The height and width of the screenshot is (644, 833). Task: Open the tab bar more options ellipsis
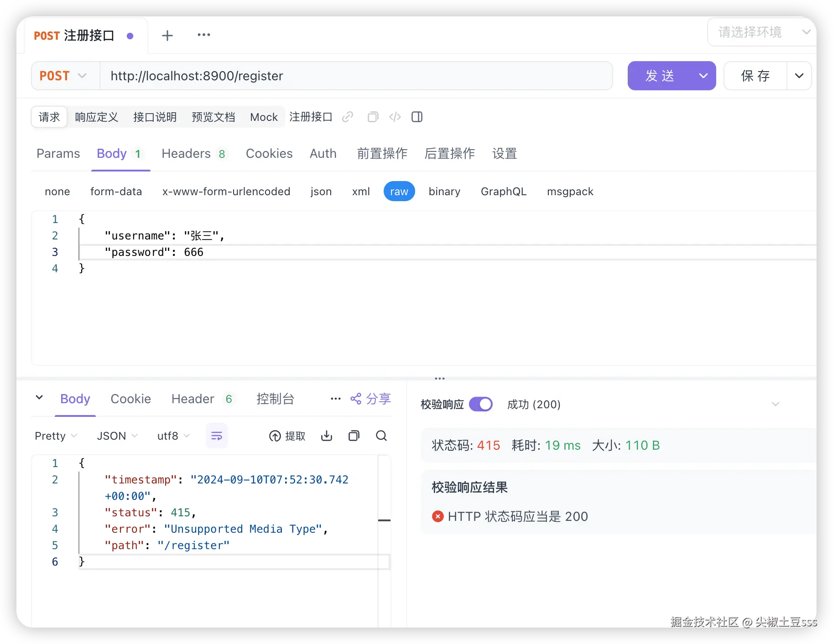(x=203, y=35)
